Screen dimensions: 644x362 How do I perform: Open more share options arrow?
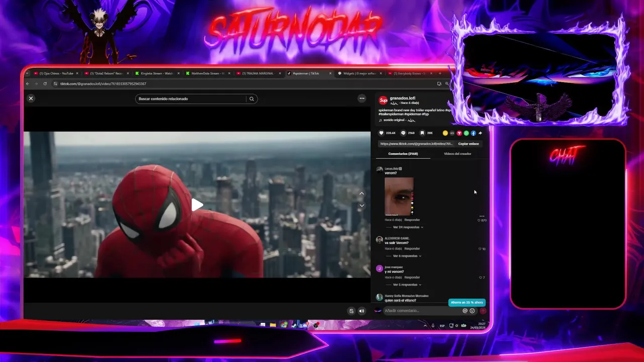480,133
